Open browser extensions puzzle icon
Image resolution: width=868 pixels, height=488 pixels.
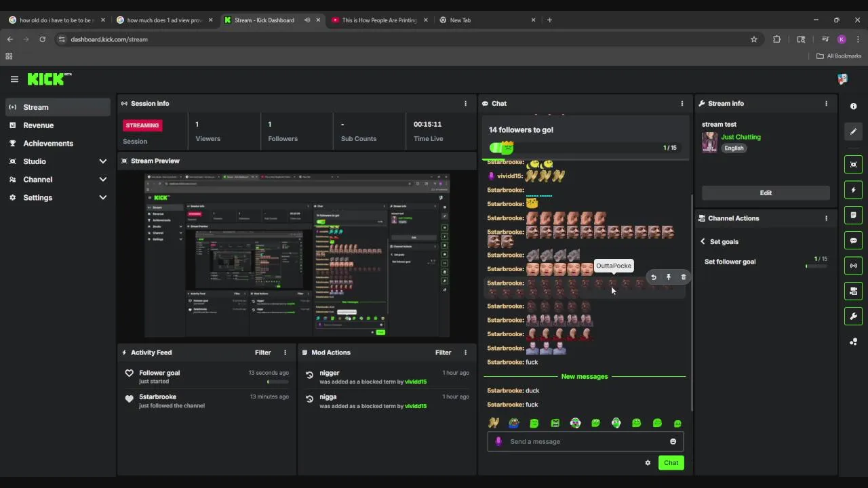point(777,39)
